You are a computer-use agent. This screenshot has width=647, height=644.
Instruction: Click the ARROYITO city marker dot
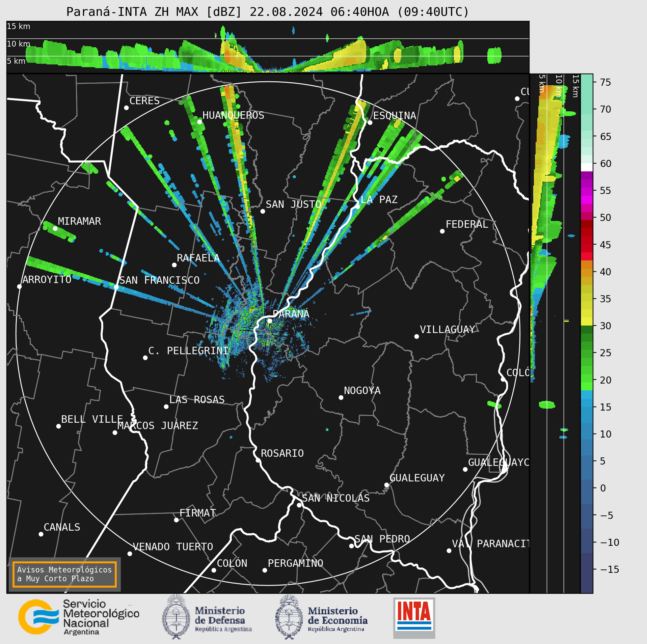[19, 286]
